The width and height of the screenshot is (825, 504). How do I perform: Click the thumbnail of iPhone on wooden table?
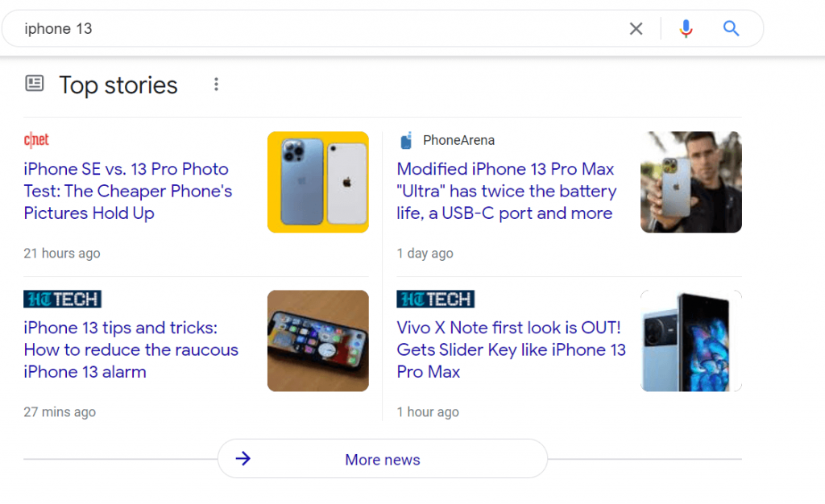coord(317,341)
